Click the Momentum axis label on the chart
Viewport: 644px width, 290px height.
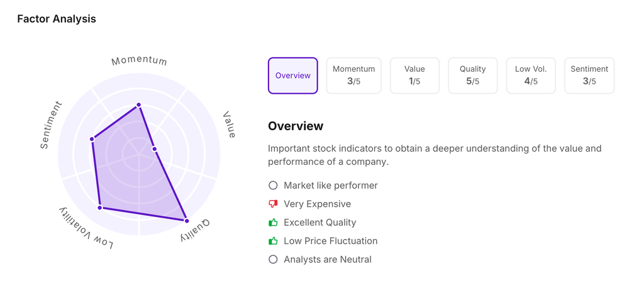click(139, 61)
